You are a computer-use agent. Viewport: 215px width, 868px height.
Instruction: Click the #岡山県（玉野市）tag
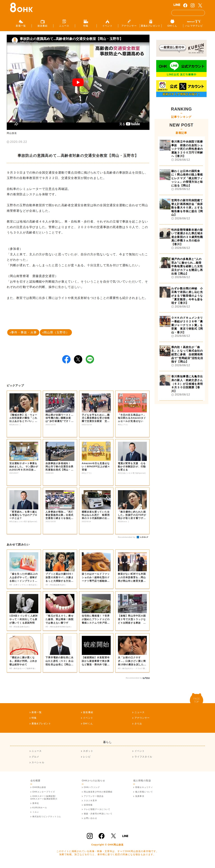coord(56,332)
